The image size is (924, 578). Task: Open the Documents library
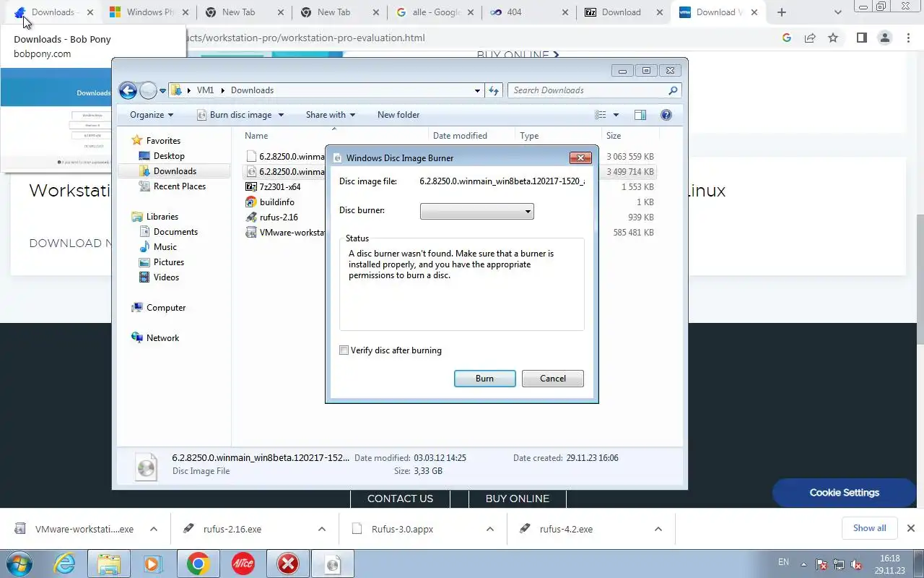pos(175,232)
